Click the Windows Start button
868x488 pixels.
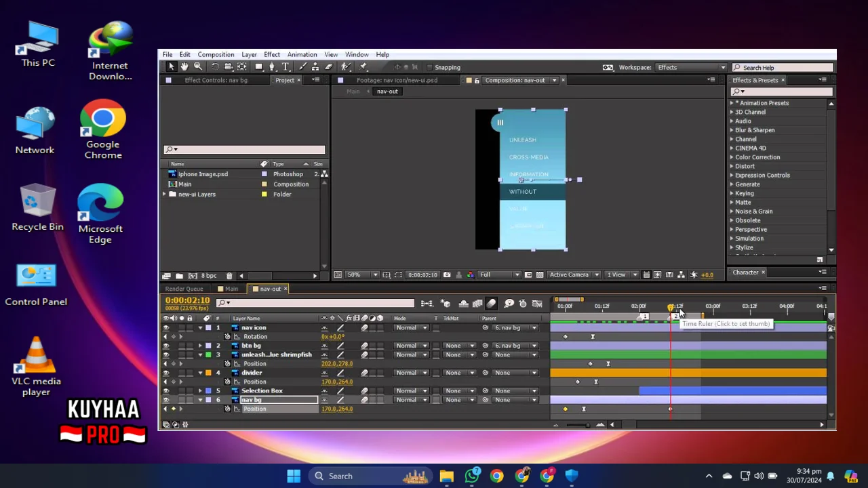(294, 476)
